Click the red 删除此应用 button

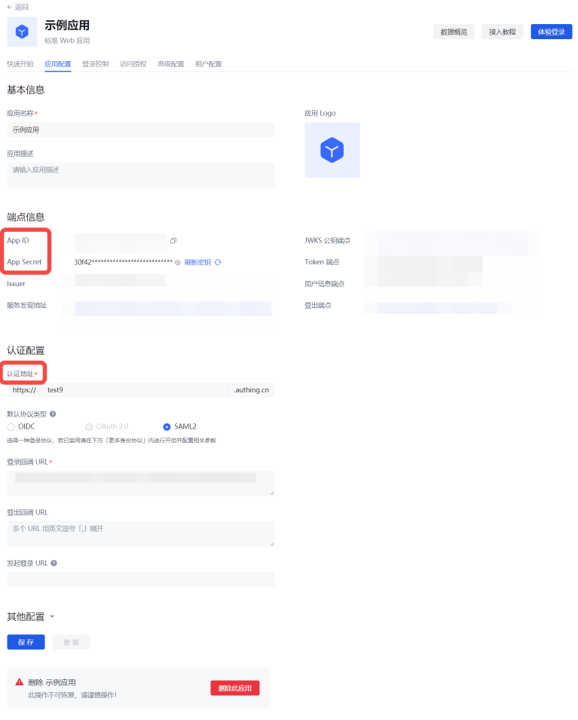[235, 688]
